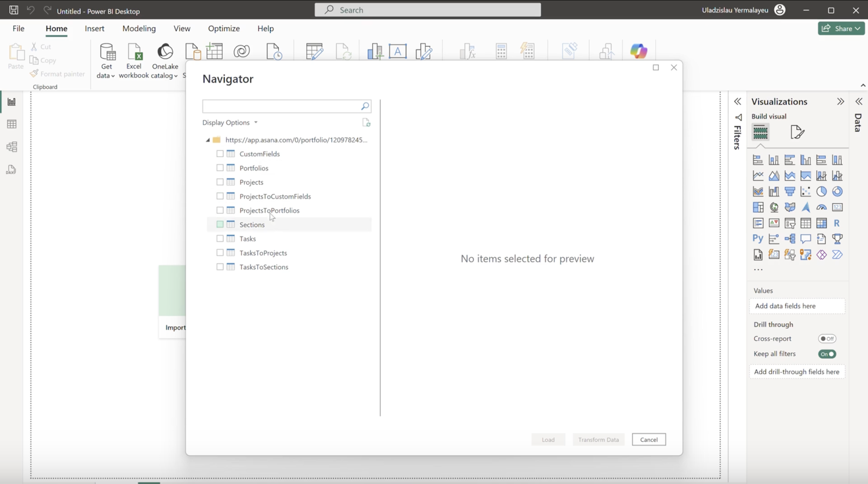Select the Projects table item
The image size is (868, 484).
pyautogui.click(x=251, y=182)
